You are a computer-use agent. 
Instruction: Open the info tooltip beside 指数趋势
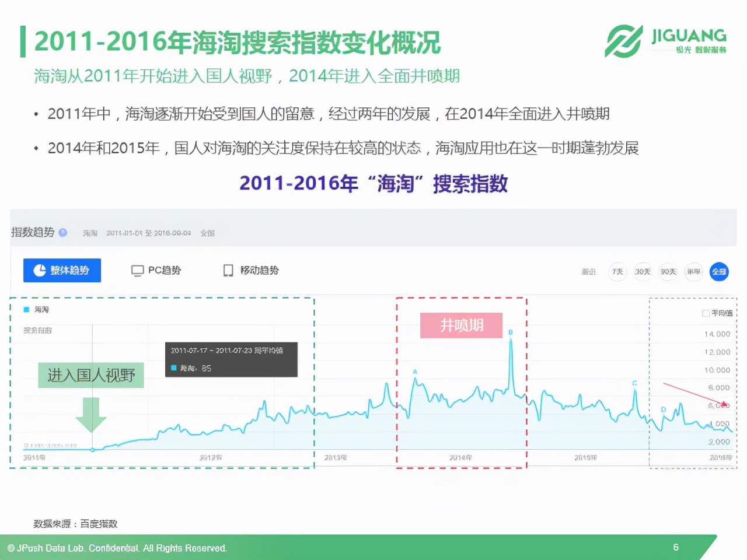(x=64, y=232)
